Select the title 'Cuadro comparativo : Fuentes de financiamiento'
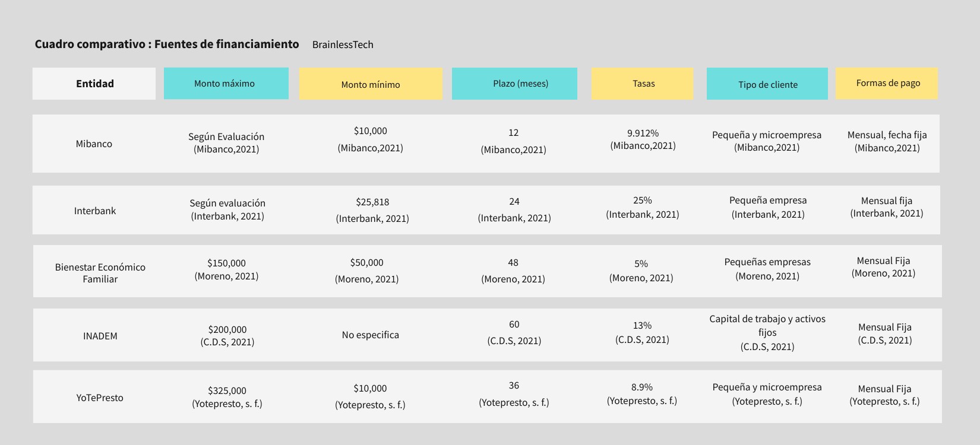The image size is (980, 445). 167,44
